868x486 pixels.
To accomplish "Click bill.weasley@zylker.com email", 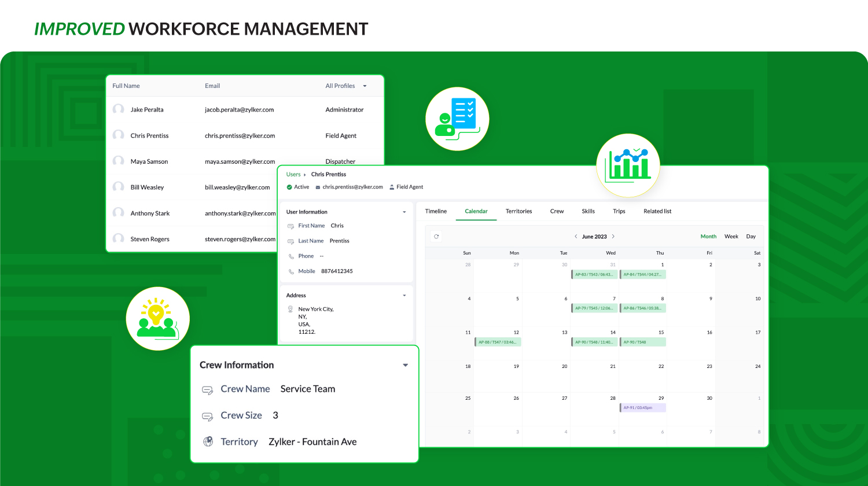I will coord(237,187).
